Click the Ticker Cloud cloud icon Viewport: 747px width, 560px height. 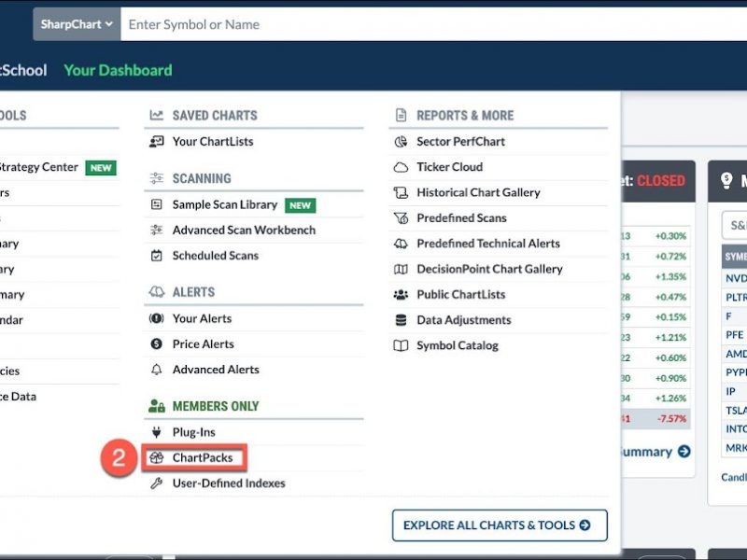click(x=401, y=167)
